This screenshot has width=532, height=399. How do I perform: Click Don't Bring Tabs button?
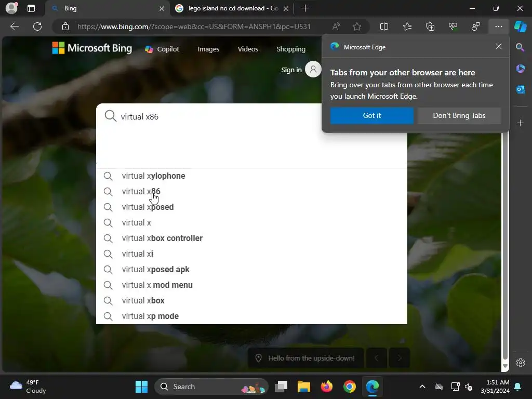459,115
